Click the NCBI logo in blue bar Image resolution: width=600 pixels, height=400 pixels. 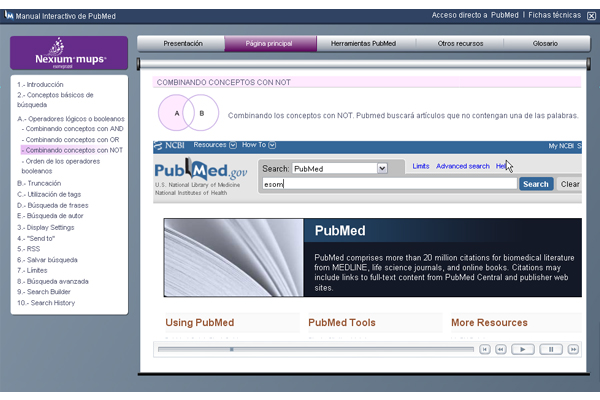pyautogui.click(x=169, y=145)
